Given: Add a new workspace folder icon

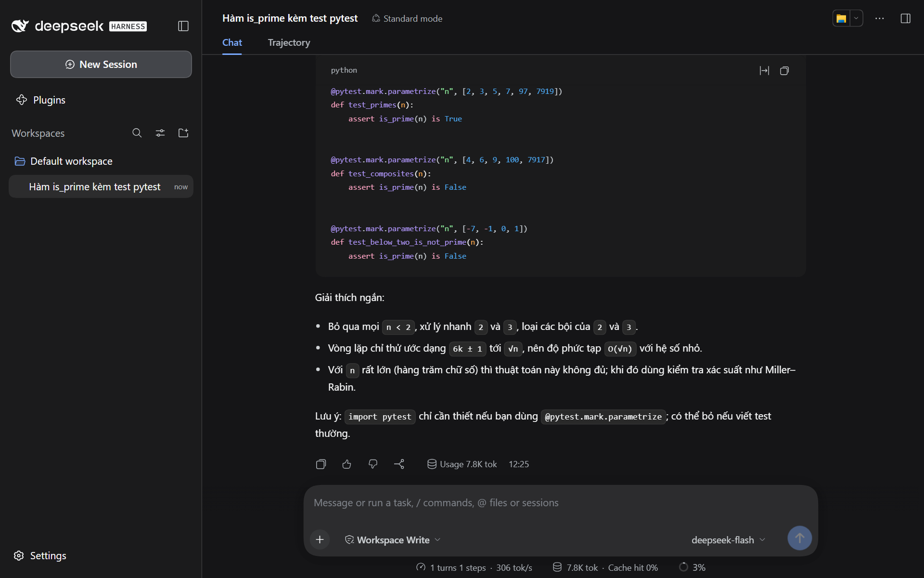Looking at the screenshot, I should [183, 133].
